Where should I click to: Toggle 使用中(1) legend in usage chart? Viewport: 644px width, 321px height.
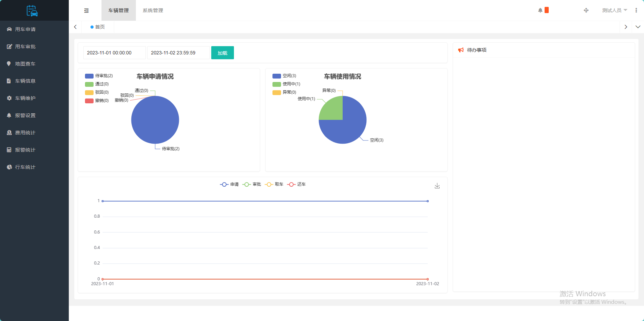(x=286, y=84)
